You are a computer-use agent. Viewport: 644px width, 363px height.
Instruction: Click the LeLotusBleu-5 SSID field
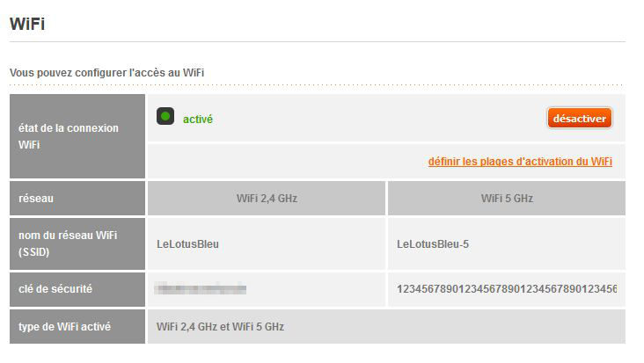click(x=507, y=244)
